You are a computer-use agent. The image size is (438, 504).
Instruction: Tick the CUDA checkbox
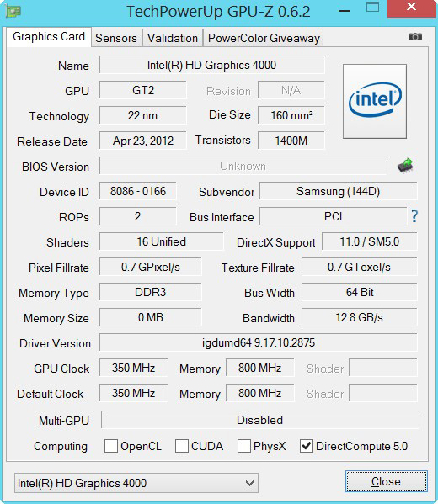click(x=182, y=446)
